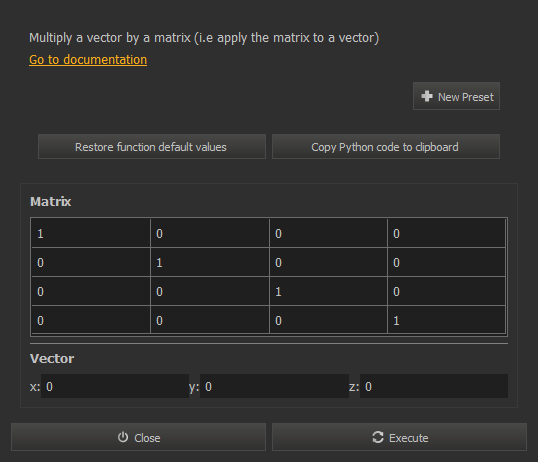Select matrix cell row one column three
The image size is (538, 462).
[329, 233]
